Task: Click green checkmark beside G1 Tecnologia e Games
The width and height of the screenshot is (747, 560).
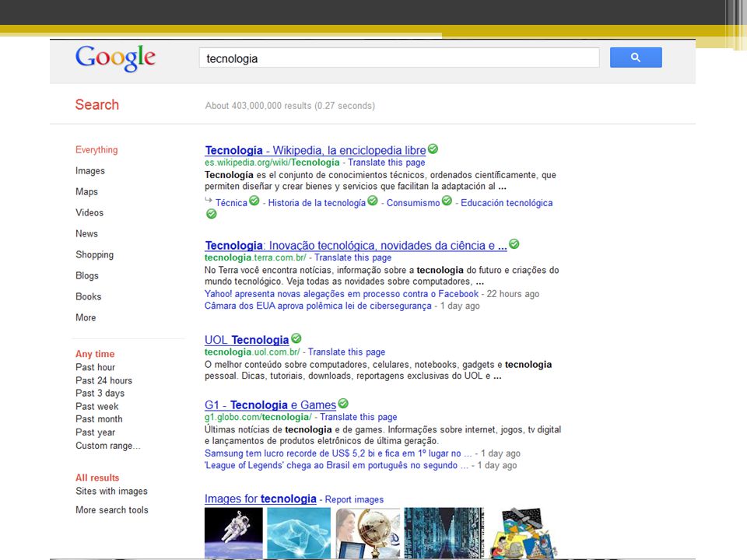Action: tap(343, 404)
